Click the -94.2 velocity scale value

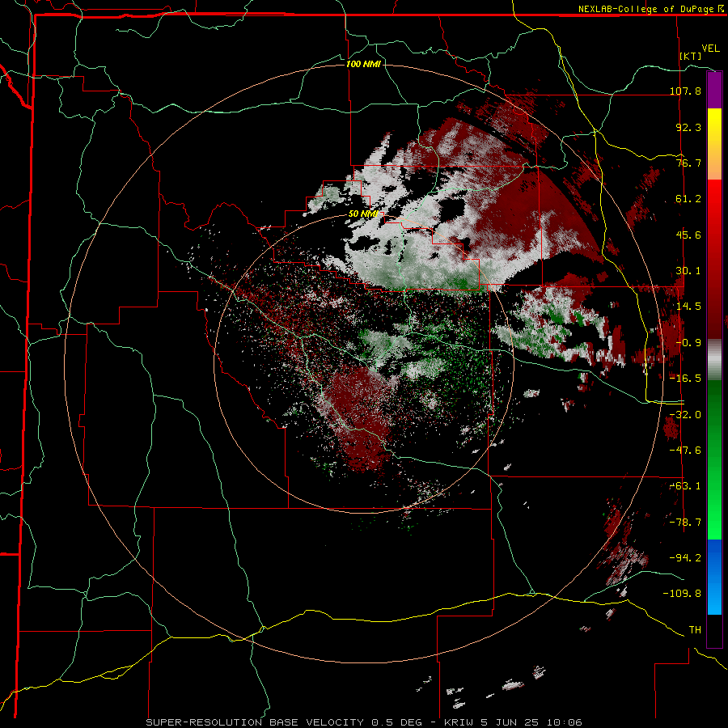685,558
